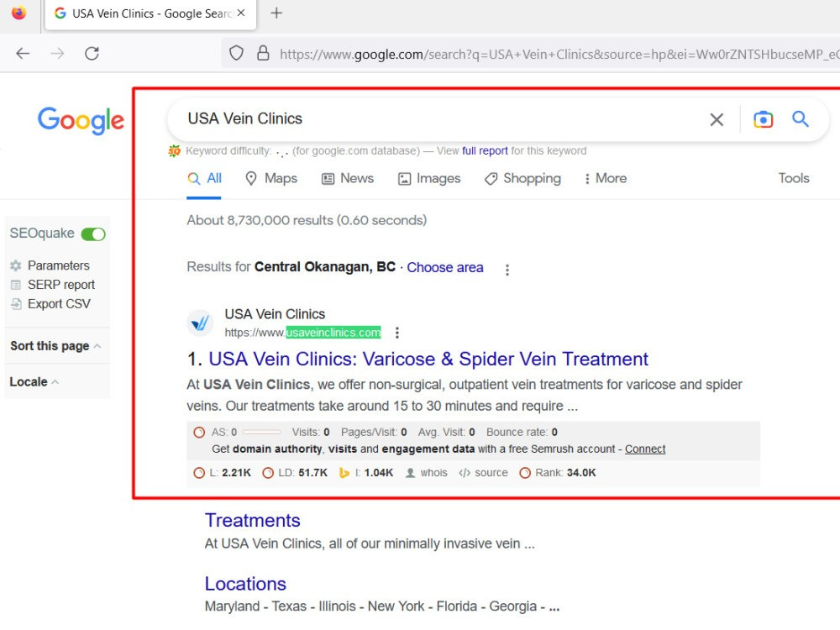
Task: Switch to the News tab
Action: point(348,178)
